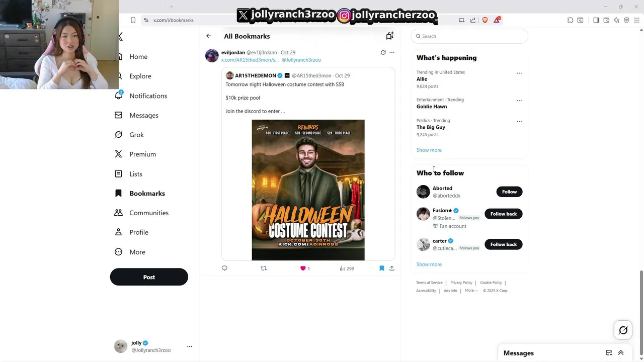Screen dimensions: 644x362
Task: Open Communities in the sidebar
Action: point(149,213)
